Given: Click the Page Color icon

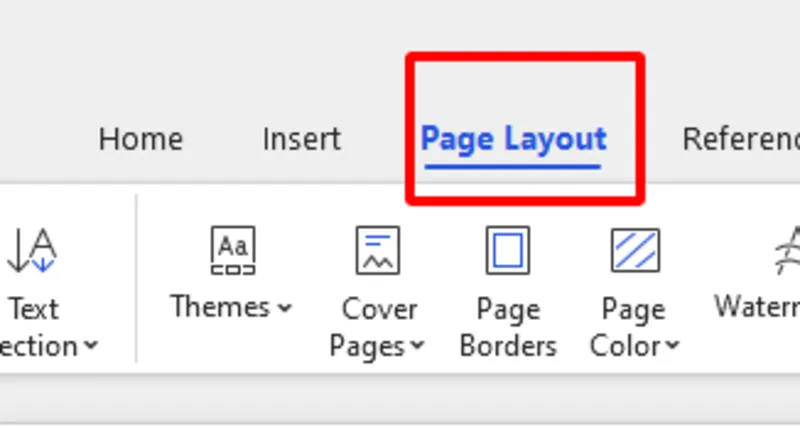Looking at the screenshot, I should tap(635, 250).
